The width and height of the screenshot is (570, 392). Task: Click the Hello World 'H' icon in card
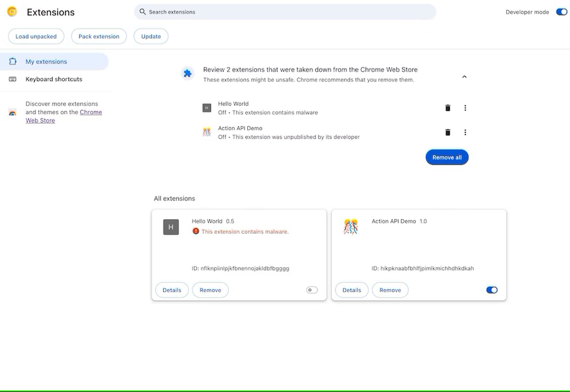click(x=171, y=227)
